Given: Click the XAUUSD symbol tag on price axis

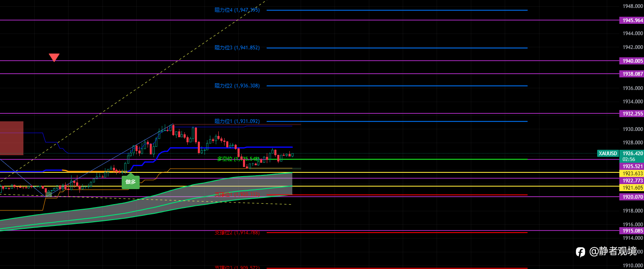Looking at the screenshot, I should 608,154.
